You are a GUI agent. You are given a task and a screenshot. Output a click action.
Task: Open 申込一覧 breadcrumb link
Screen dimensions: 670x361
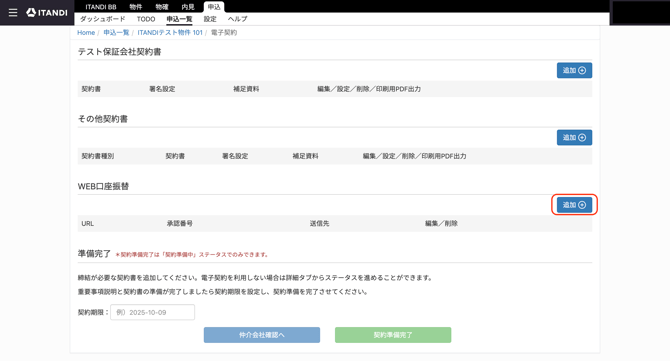pos(116,32)
